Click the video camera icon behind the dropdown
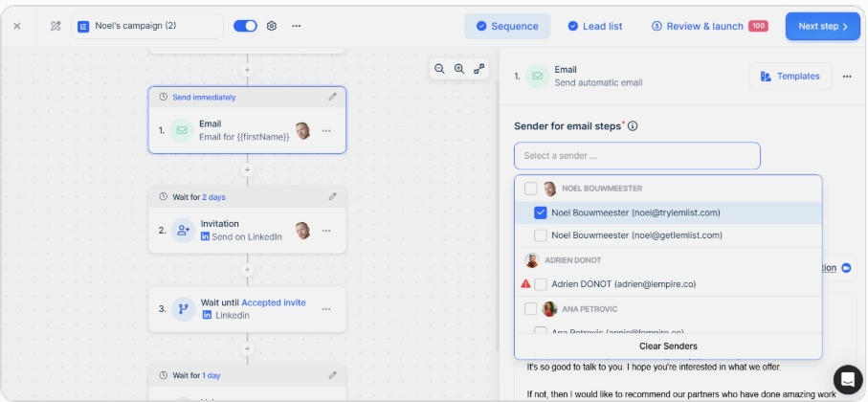Screen dimensions: 868x402 [846, 268]
